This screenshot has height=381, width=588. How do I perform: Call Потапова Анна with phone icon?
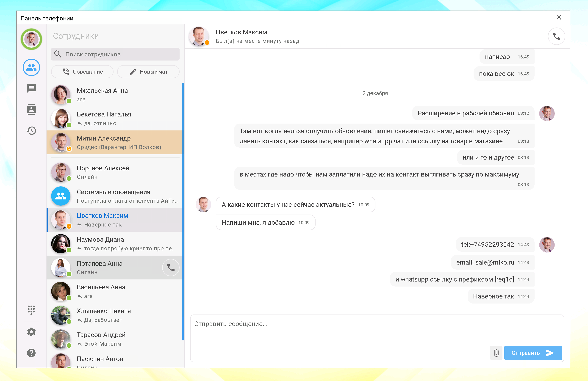click(x=171, y=268)
